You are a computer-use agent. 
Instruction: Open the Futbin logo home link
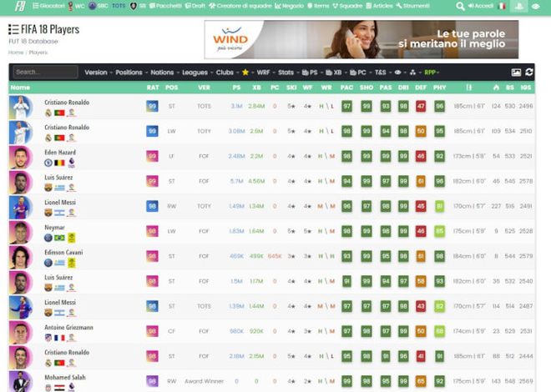tap(20, 6)
